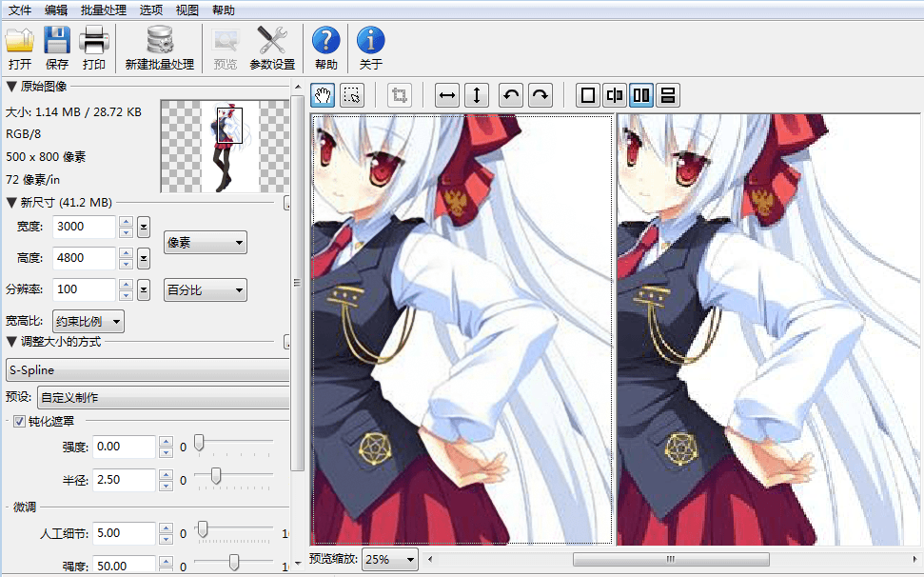Open the 编辑 menu

(x=56, y=10)
